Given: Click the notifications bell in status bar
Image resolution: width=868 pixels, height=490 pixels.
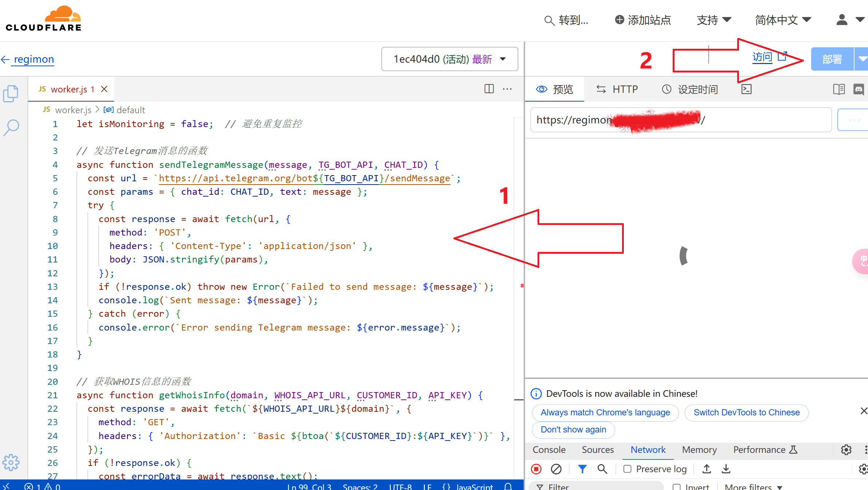Looking at the screenshot, I should pyautogui.click(x=508, y=486).
